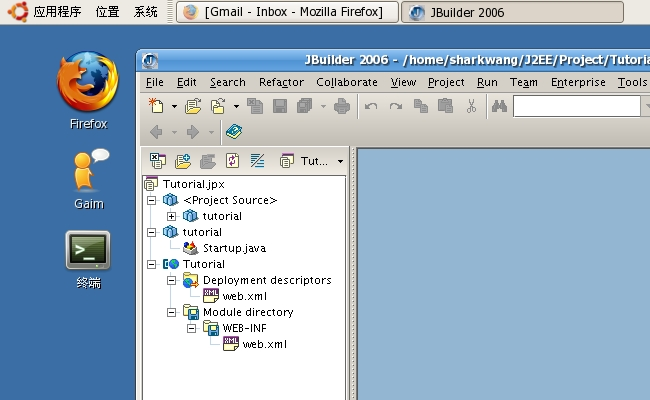This screenshot has height=400, width=650.
Task: Switch to Gmail Firefox taskbar button
Action: pyautogui.click(x=287, y=12)
